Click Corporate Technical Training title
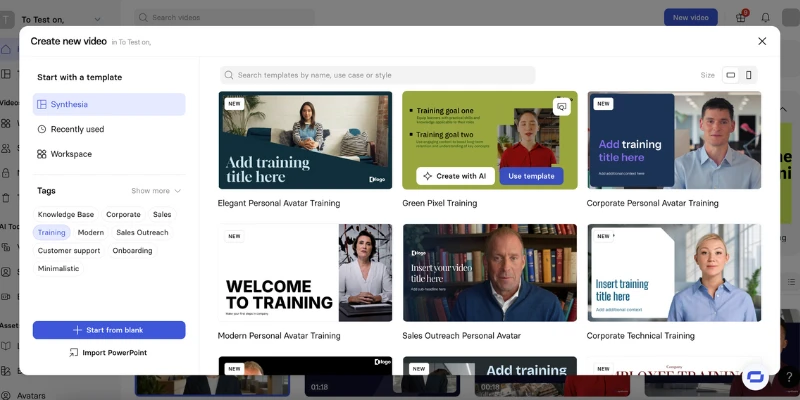The height and width of the screenshot is (400, 800). [x=640, y=336]
